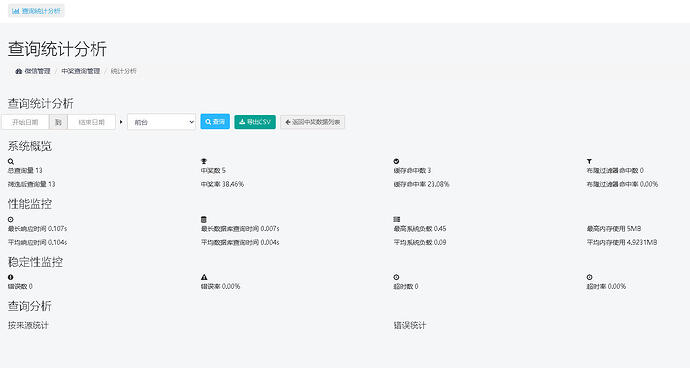This screenshot has height=368, width=690.
Task: Select the text 最长响应时间 0.107s
Action: coord(37,228)
